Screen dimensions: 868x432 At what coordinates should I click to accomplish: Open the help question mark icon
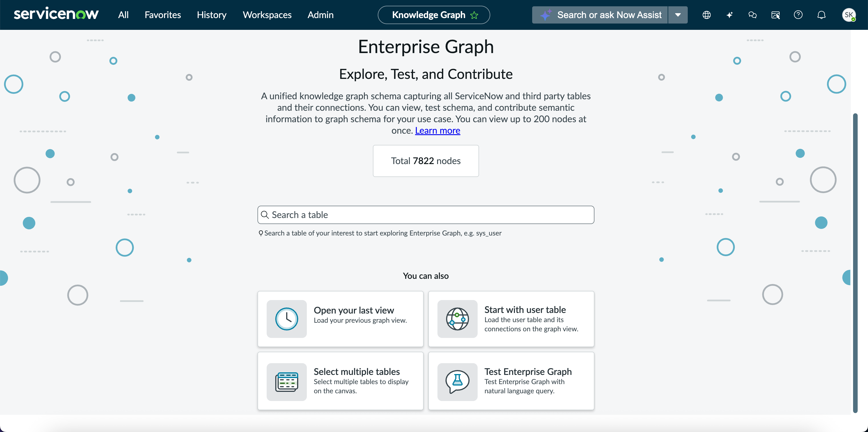click(798, 15)
